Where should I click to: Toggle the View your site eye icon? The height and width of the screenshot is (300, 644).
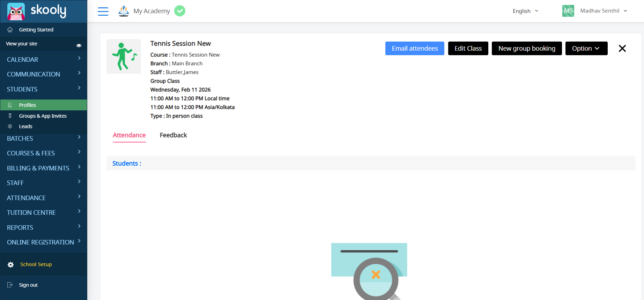click(x=79, y=45)
